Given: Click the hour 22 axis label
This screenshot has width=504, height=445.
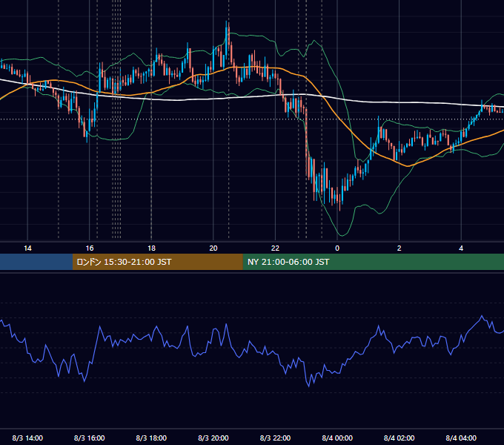Looking at the screenshot, I should click(x=275, y=248).
